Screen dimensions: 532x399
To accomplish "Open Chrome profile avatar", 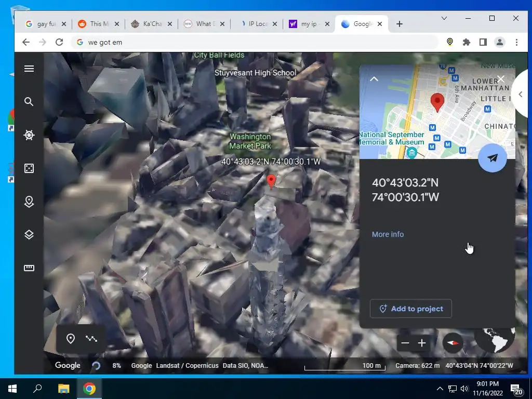I will [500, 42].
